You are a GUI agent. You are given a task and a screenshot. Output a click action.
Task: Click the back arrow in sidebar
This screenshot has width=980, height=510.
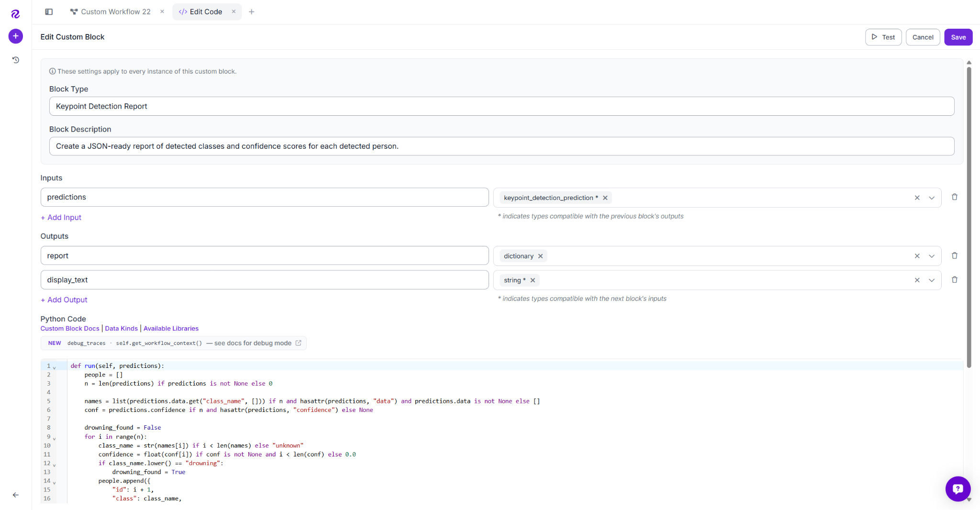pos(15,495)
